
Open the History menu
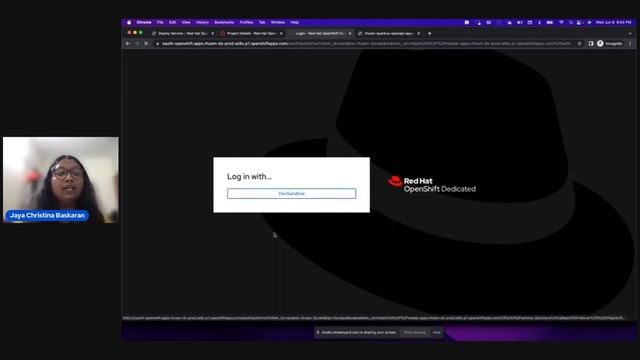coord(202,22)
